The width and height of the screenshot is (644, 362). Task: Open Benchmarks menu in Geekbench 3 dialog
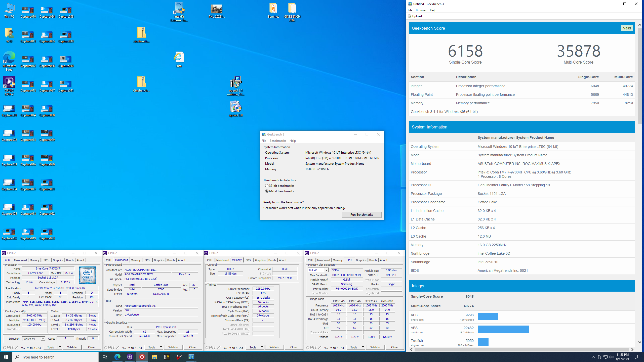278,141
